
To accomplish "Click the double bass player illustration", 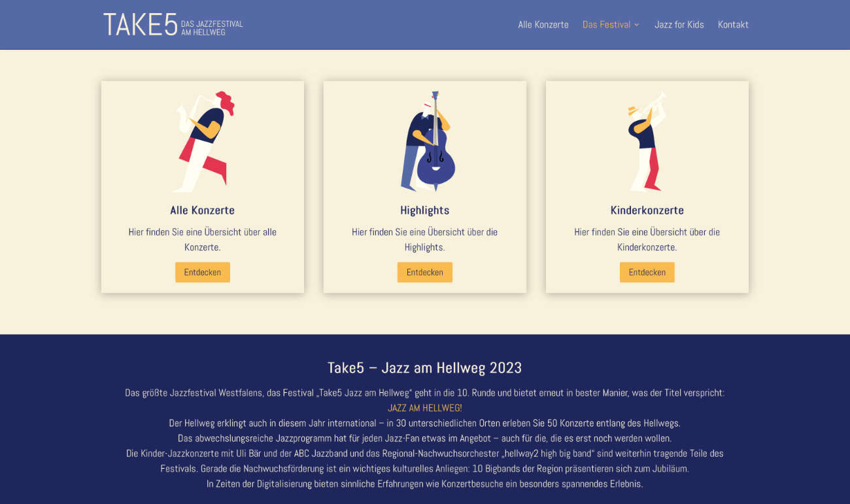I will [425, 141].
